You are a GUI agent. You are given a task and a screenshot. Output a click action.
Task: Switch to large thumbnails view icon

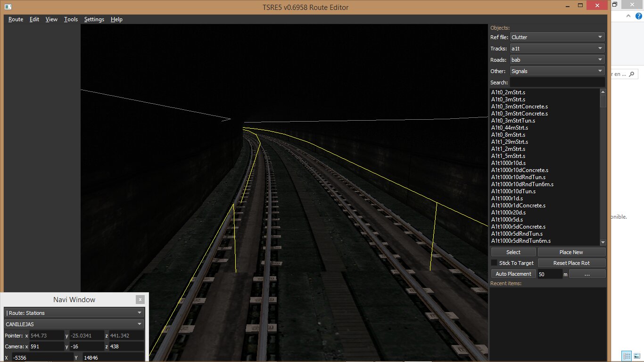[637, 356]
